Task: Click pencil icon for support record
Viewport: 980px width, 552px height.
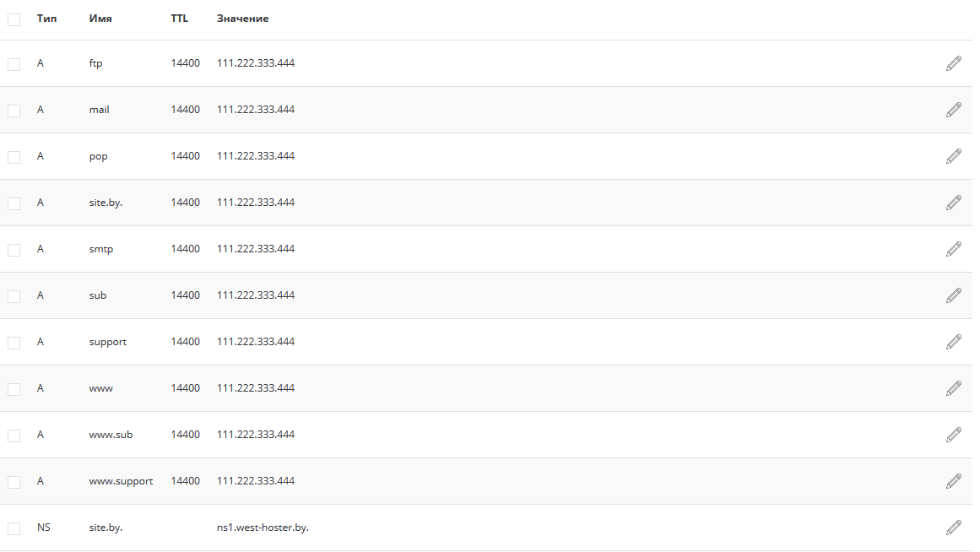Action: [953, 342]
